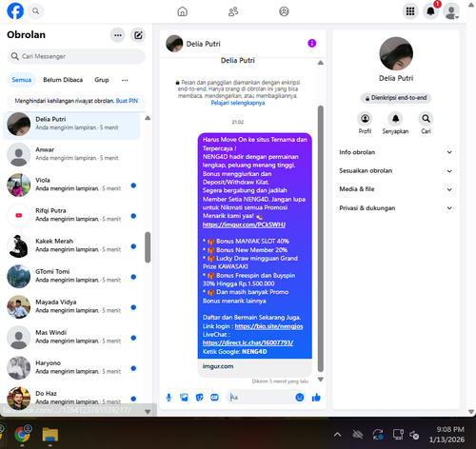Show hidden tray icons chevron
This screenshot has width=476, height=449.
[337, 435]
